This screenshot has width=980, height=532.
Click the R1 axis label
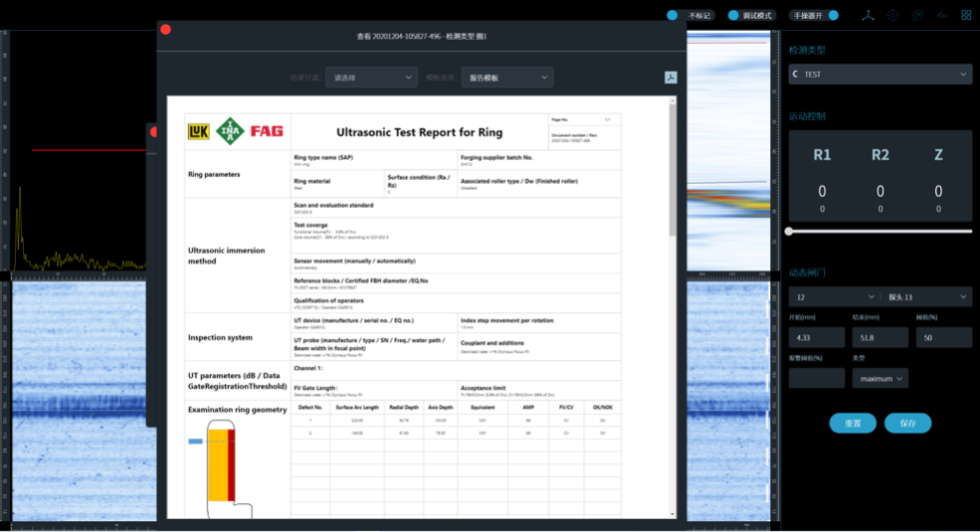[822, 155]
